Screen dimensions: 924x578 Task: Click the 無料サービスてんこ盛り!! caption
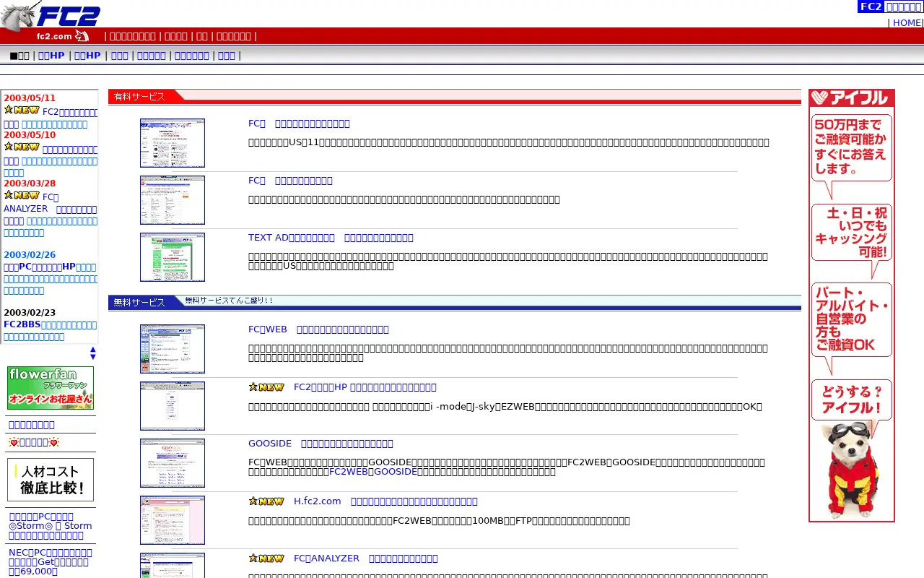(229, 301)
